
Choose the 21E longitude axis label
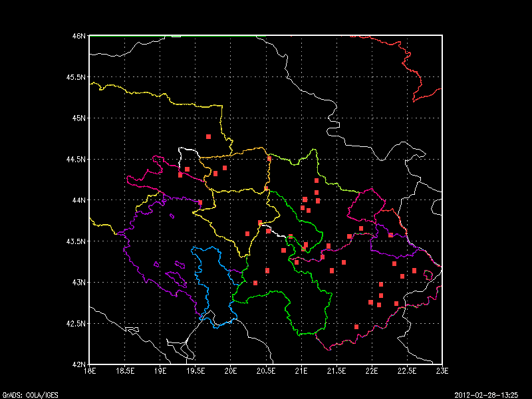301,371
